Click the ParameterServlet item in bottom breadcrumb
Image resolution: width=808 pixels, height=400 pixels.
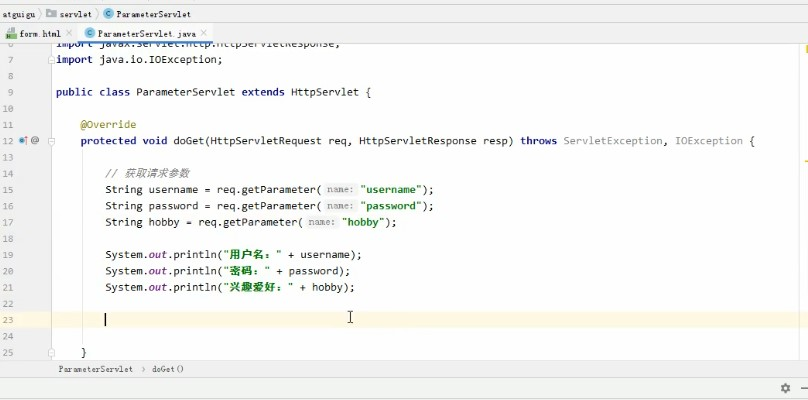pos(95,369)
